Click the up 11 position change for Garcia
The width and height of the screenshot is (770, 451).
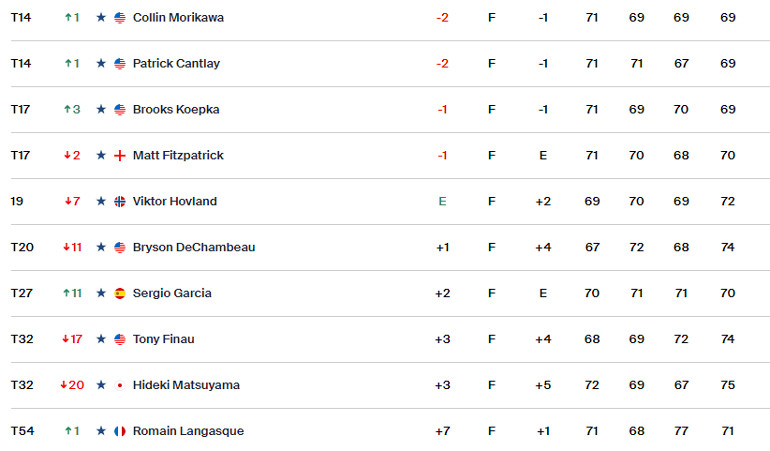pyautogui.click(x=73, y=293)
